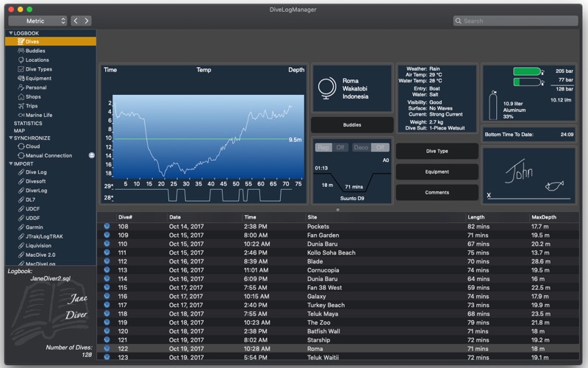Click the Cloud sync icon
The image size is (588, 368).
[x=21, y=146]
